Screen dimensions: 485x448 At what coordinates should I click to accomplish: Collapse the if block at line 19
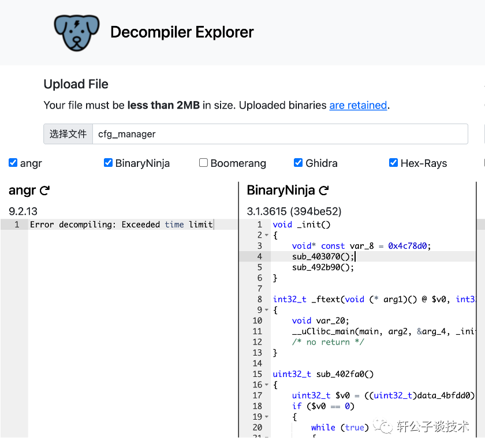267,417
